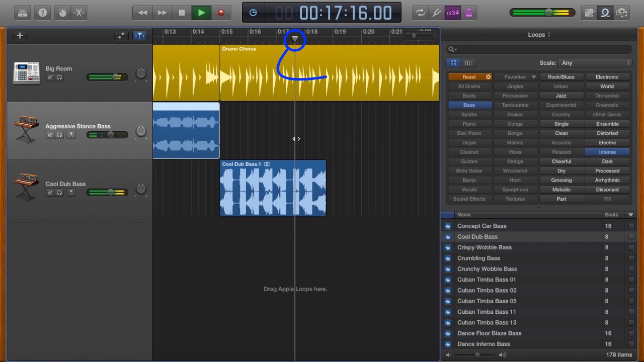Mute the Aggressive Stance Bass track
The height and width of the screenshot is (362, 644).
pyautogui.click(x=50, y=135)
